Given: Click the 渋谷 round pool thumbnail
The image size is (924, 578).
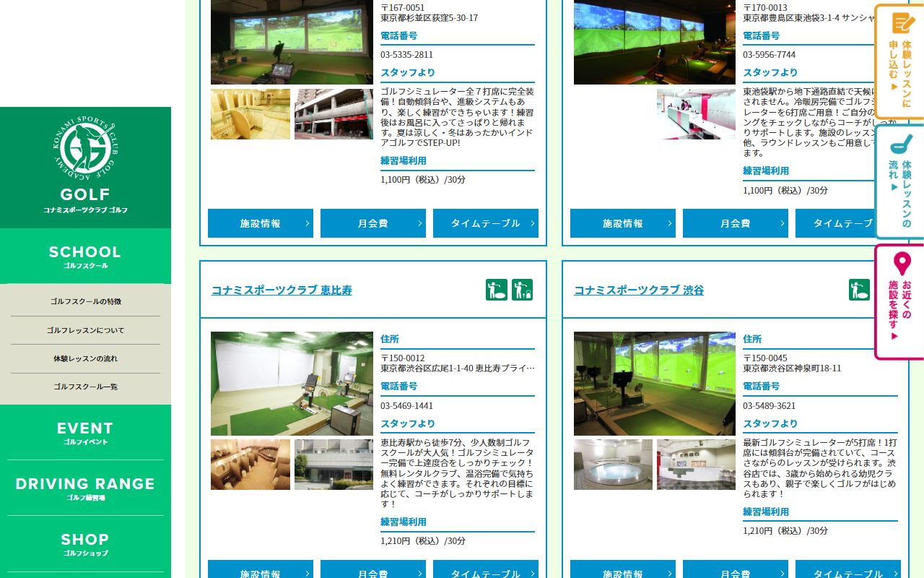Looking at the screenshot, I should click(x=613, y=465).
